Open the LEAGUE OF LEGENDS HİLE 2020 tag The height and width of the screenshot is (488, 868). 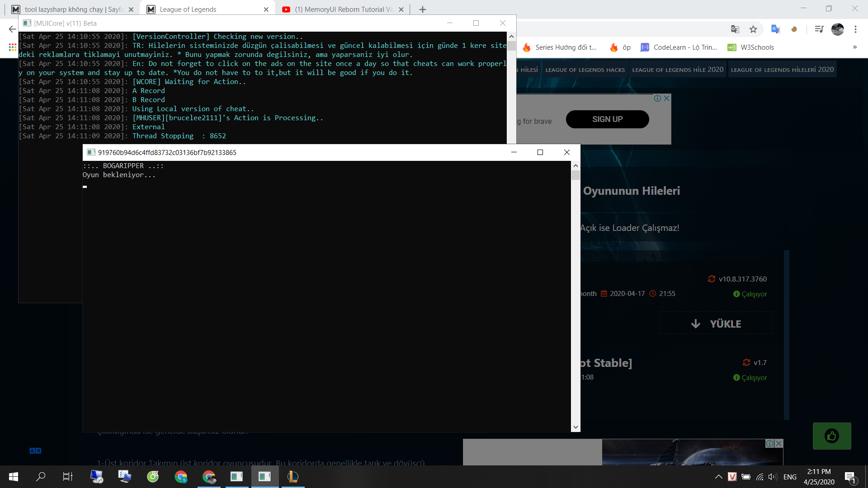coord(678,70)
